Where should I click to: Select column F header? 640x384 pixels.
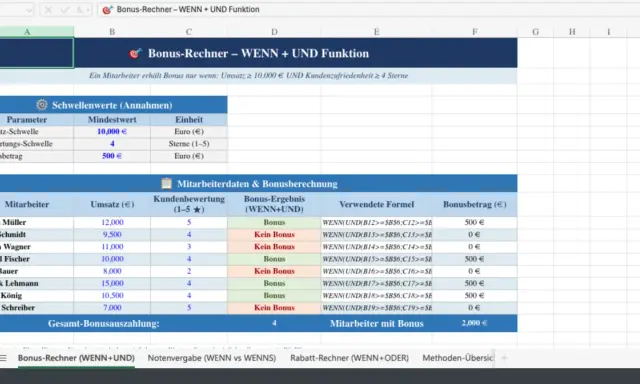point(475,32)
